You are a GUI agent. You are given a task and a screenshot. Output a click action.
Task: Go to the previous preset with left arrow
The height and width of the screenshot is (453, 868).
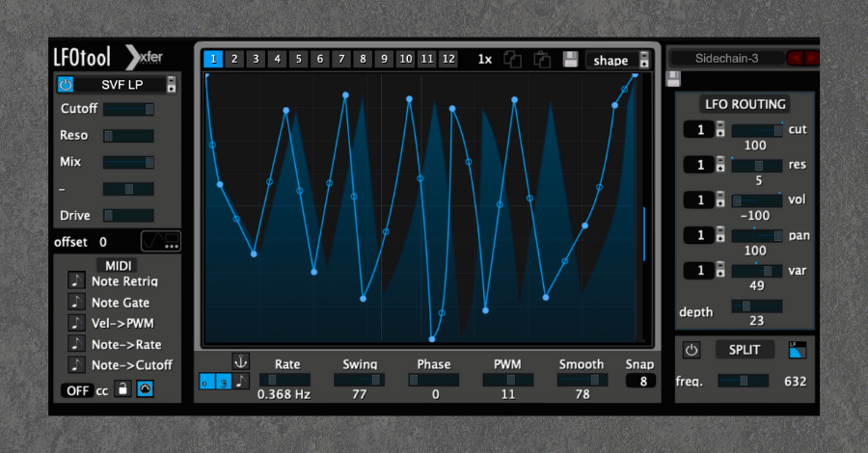point(796,58)
